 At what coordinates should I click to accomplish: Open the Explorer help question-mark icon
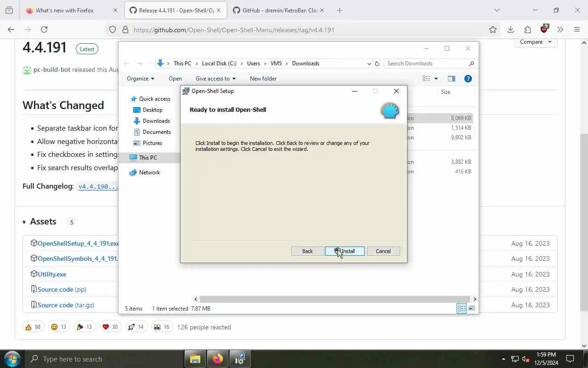468,79
